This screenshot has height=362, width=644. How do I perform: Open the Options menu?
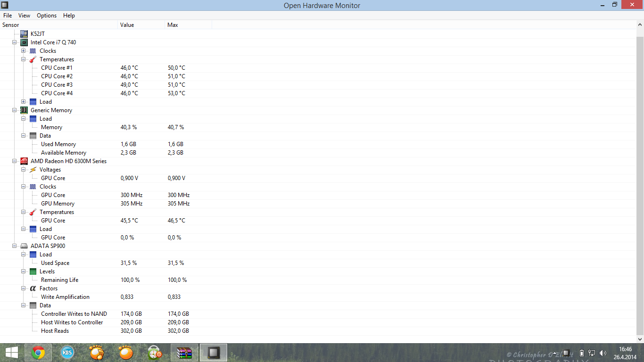tap(47, 16)
